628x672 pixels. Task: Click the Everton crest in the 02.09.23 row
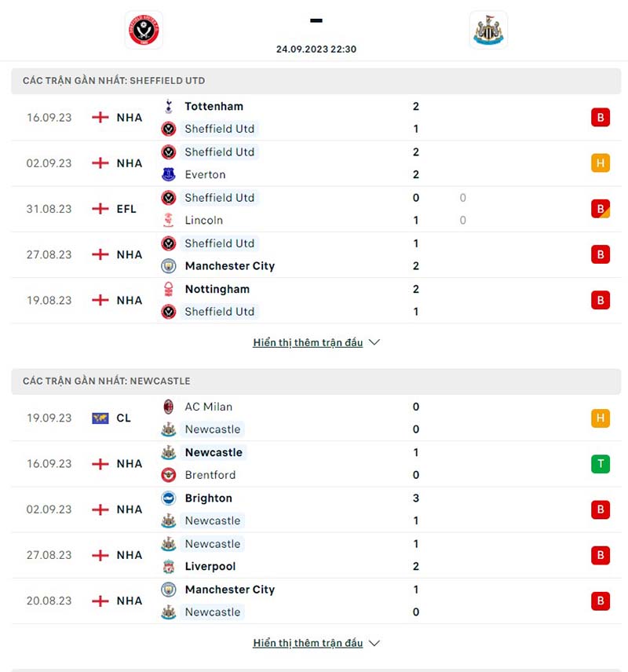pyautogui.click(x=169, y=174)
